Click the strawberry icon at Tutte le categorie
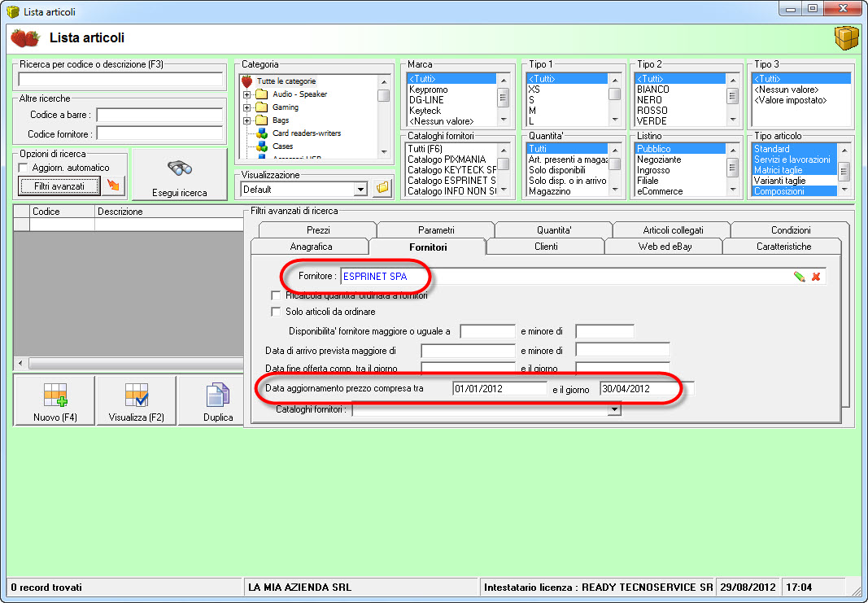The image size is (868, 603). (x=246, y=81)
